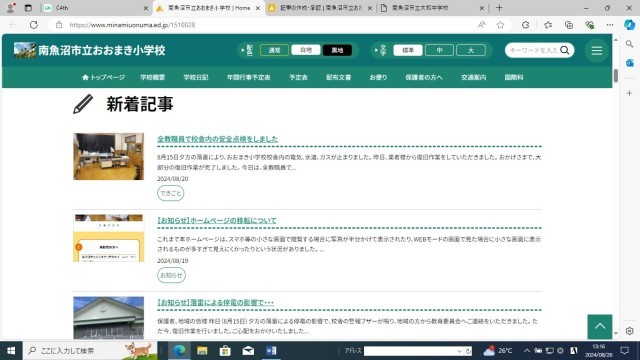Screen dimensions: 640x360
Task: Click the できごと category tag
Action: tap(171, 193)
